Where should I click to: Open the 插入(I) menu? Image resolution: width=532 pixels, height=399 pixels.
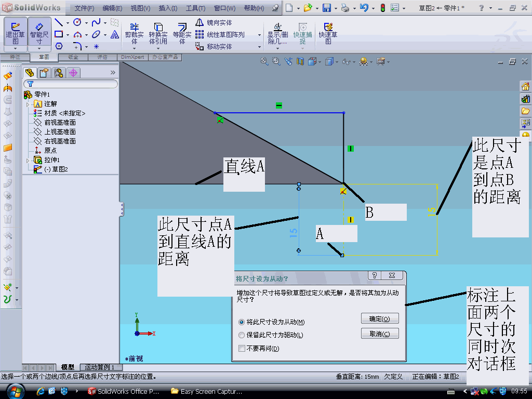(168, 8)
